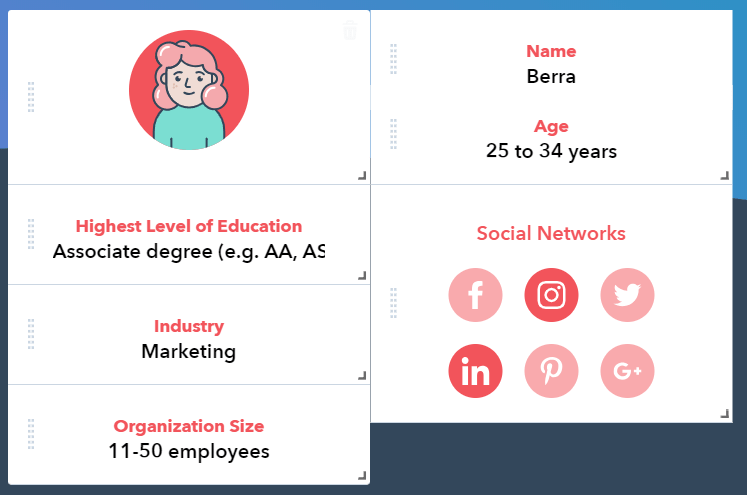Select the Pinterest icon
Screen dimensions: 747x495
point(551,371)
